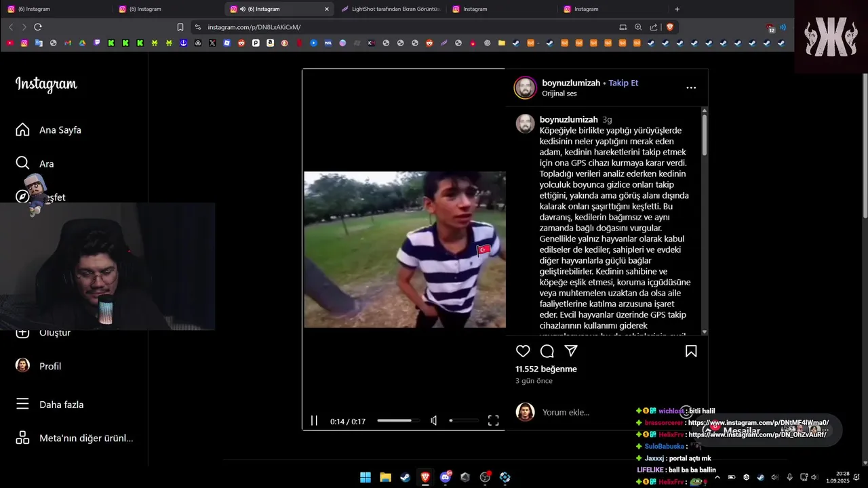Switch to last Instagram tab

coord(613,9)
